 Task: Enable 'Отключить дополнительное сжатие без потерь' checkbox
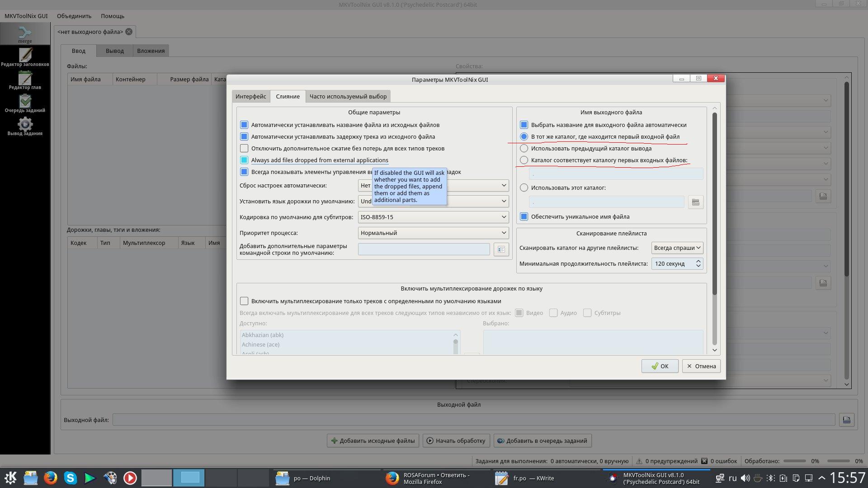(244, 148)
